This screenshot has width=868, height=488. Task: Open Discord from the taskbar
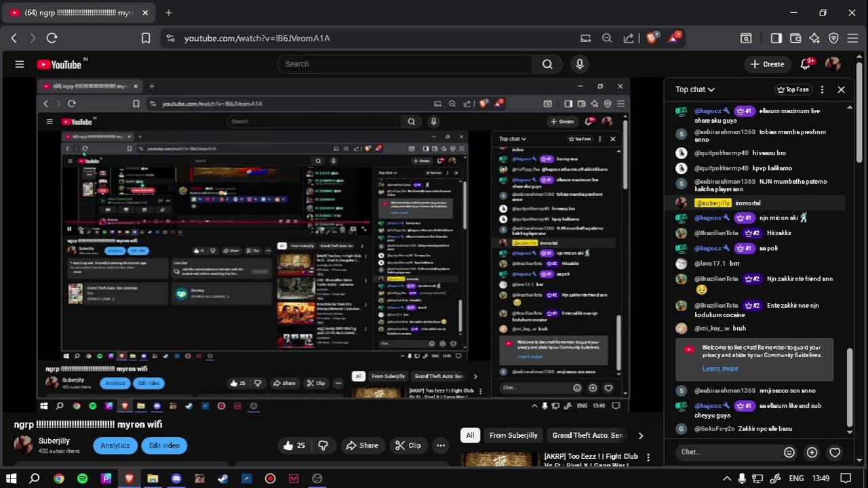(x=176, y=479)
